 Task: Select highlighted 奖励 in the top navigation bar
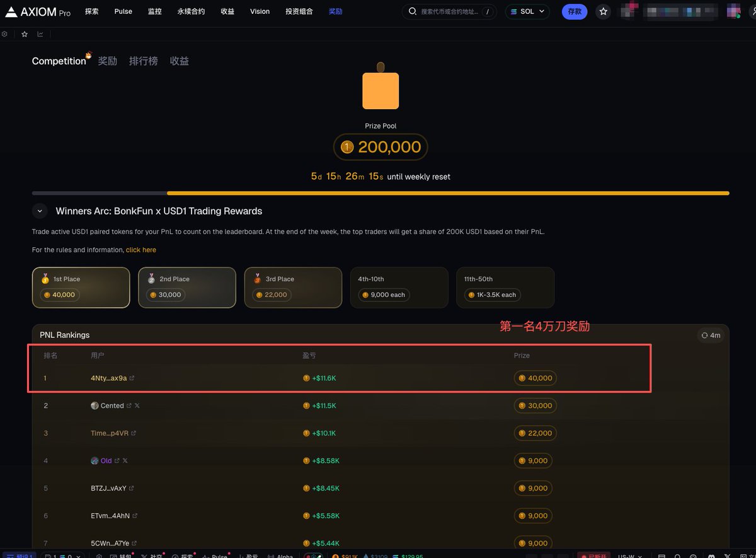point(336,11)
